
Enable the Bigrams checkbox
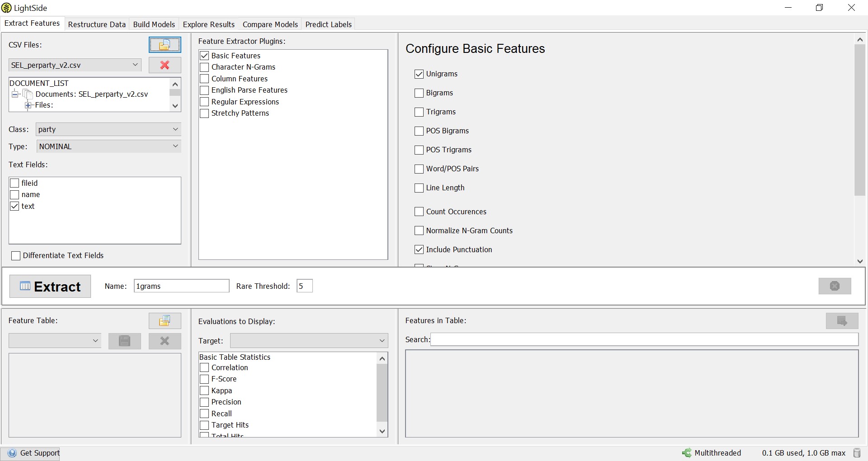[419, 93]
